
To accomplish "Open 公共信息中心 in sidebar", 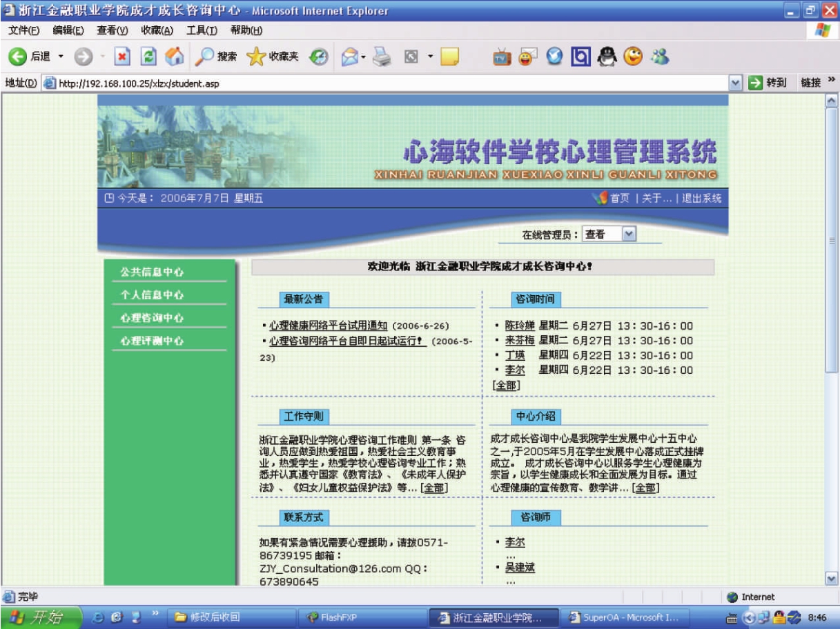I will tap(153, 272).
